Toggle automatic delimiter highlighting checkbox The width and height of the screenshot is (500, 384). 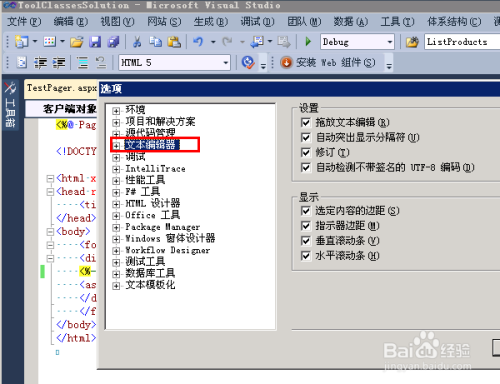(306, 137)
